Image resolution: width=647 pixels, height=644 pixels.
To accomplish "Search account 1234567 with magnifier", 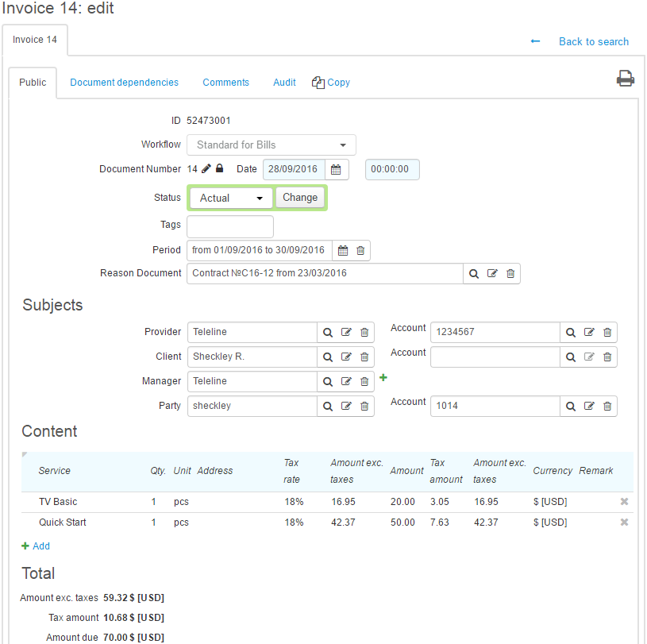I will tap(571, 332).
